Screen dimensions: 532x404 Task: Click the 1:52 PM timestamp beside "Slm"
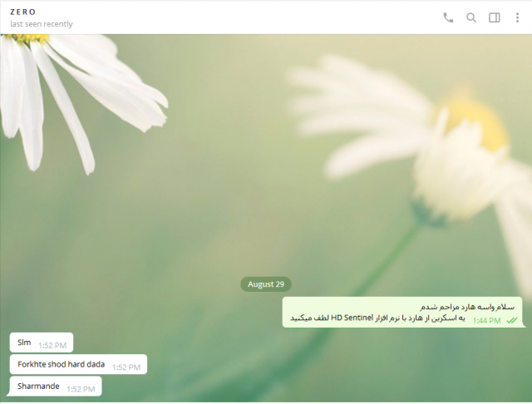point(52,346)
